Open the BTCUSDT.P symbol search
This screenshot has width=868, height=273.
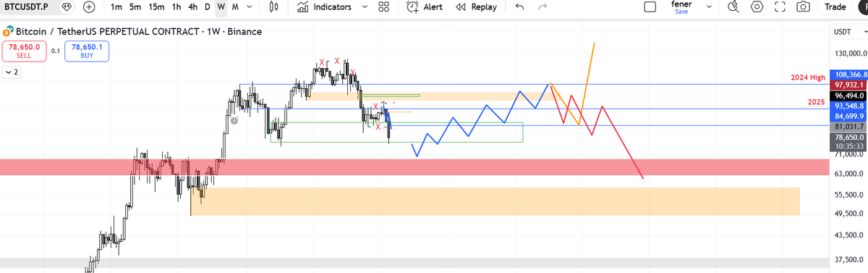[x=26, y=7]
